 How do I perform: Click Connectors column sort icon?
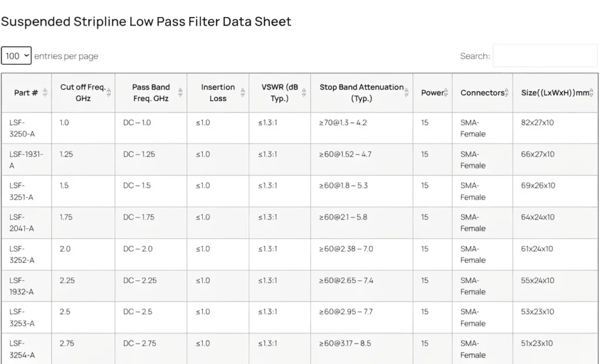507,92
